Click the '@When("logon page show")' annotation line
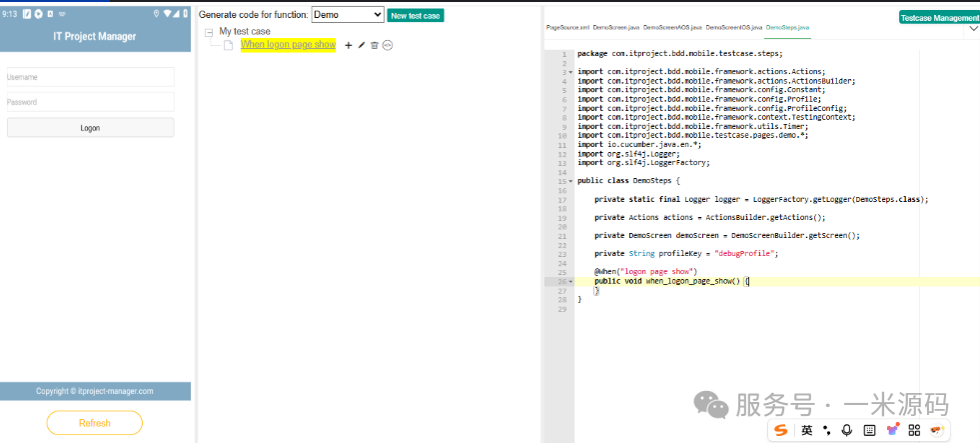980x443 pixels. point(645,272)
